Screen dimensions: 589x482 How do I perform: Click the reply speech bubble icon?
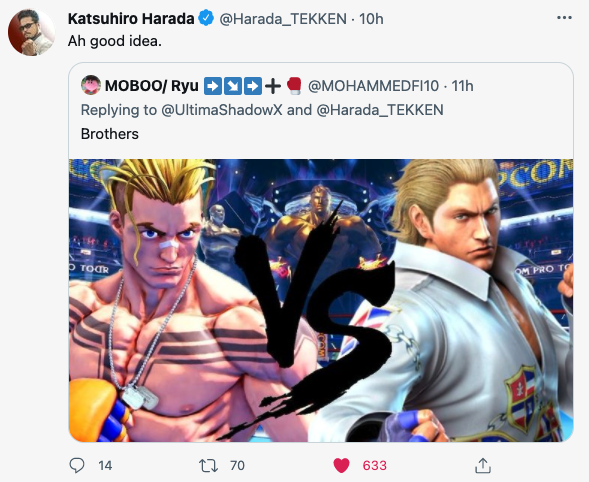click(x=77, y=465)
